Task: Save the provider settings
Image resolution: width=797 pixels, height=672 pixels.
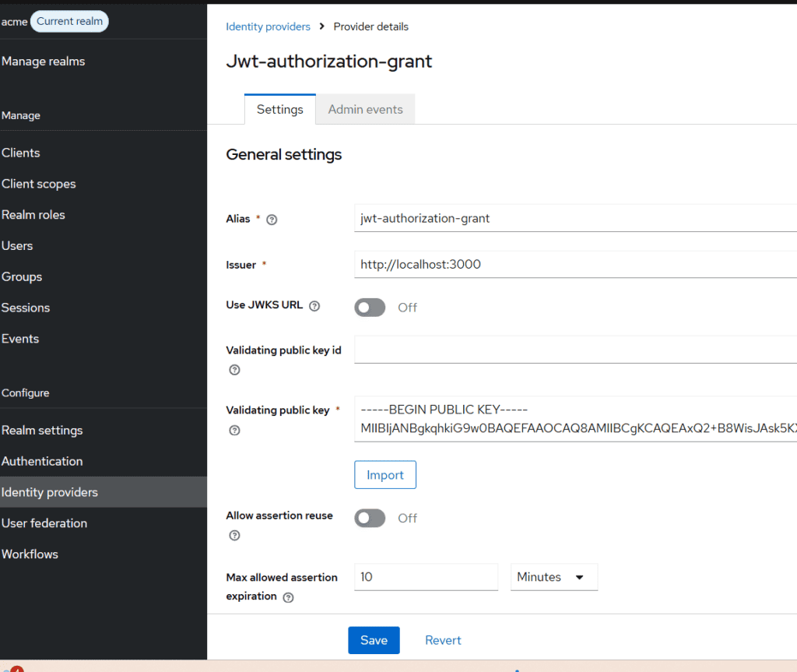Action: click(374, 640)
